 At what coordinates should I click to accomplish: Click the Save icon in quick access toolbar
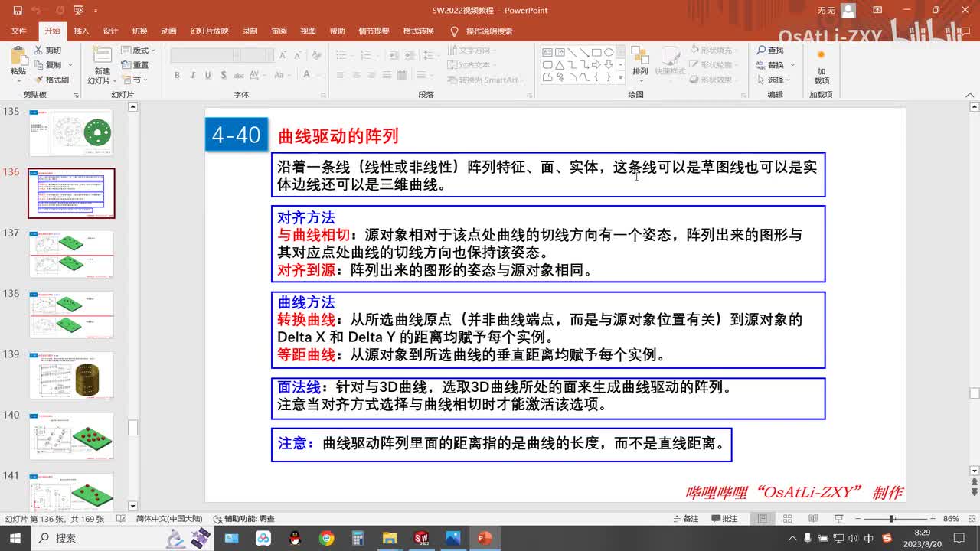(x=18, y=11)
